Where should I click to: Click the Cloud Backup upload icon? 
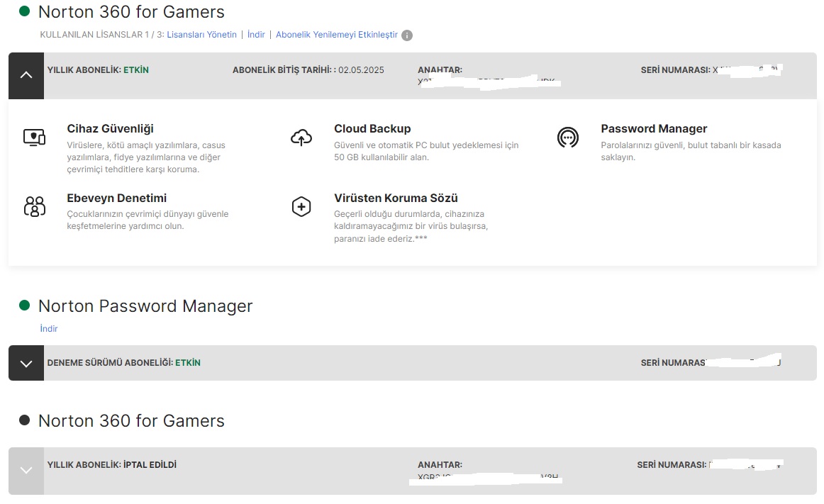[301, 138]
